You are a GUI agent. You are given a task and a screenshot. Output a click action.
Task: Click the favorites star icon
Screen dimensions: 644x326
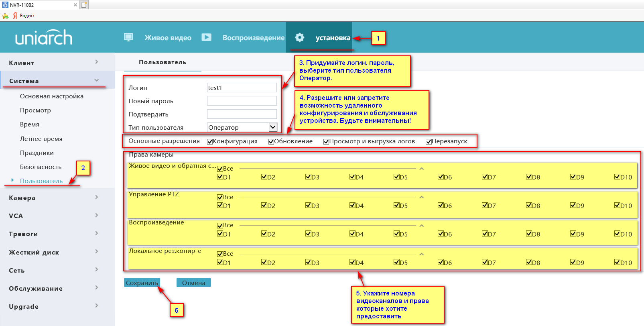tap(5, 16)
